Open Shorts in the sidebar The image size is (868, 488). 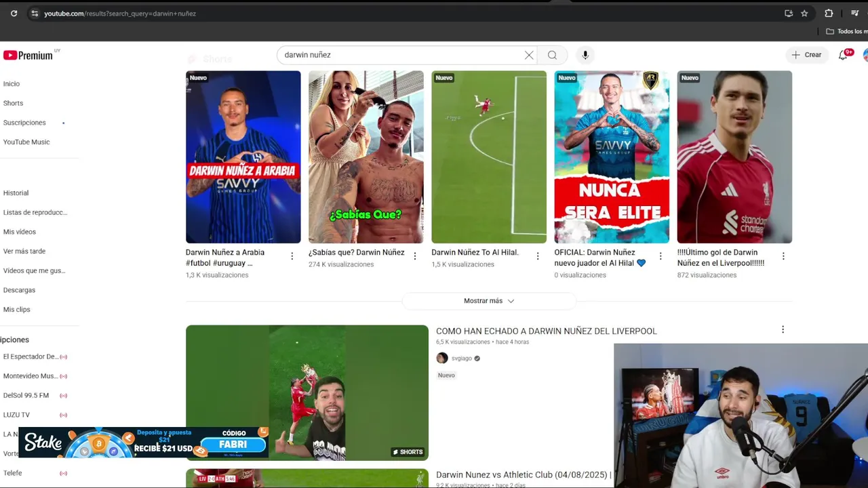13,103
